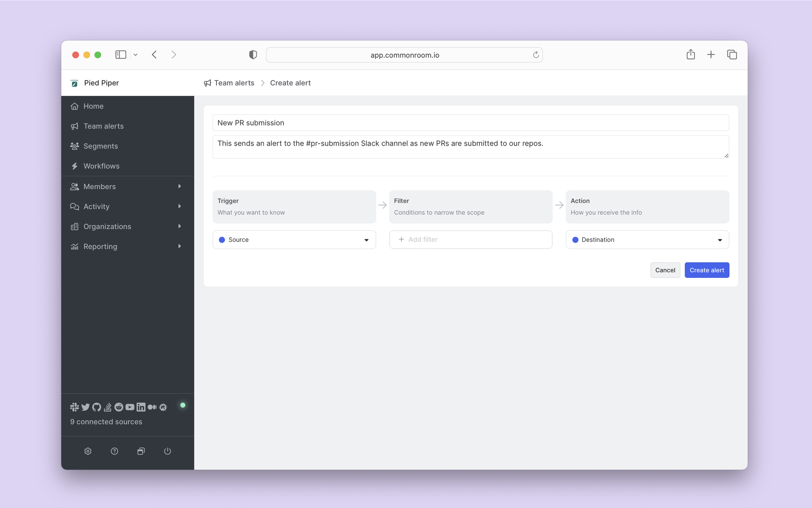Open the Workflows section

(101, 165)
